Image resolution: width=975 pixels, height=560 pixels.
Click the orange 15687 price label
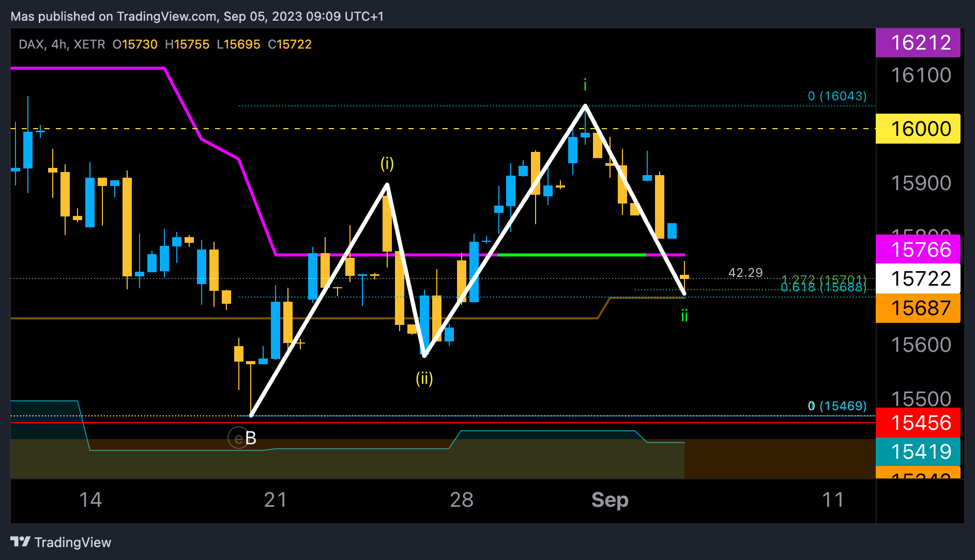[918, 308]
